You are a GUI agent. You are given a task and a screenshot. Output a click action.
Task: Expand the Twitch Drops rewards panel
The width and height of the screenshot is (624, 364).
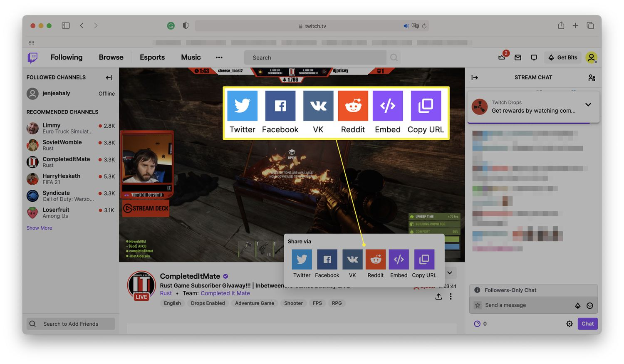coord(588,105)
